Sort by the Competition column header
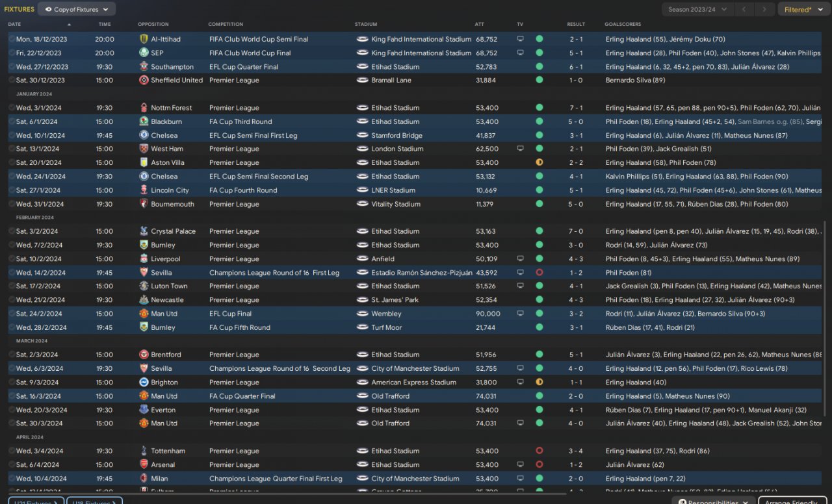Screen dimensions: 832x504 coord(226,24)
